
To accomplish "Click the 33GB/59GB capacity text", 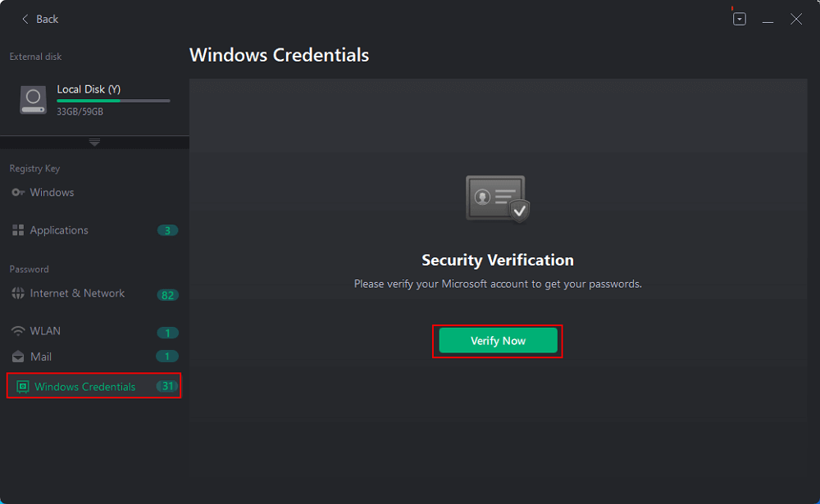I will (x=80, y=111).
